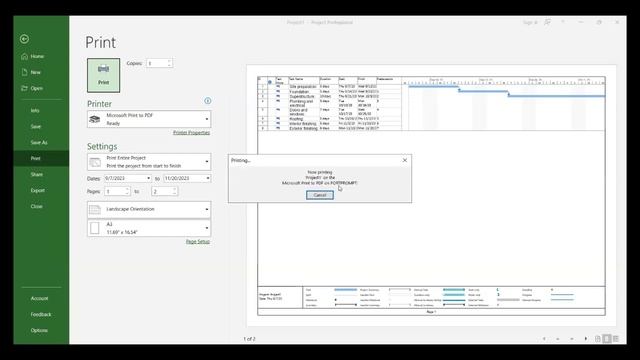Open the Printer Properties link
The width and height of the screenshot is (640, 360).
[191, 133]
